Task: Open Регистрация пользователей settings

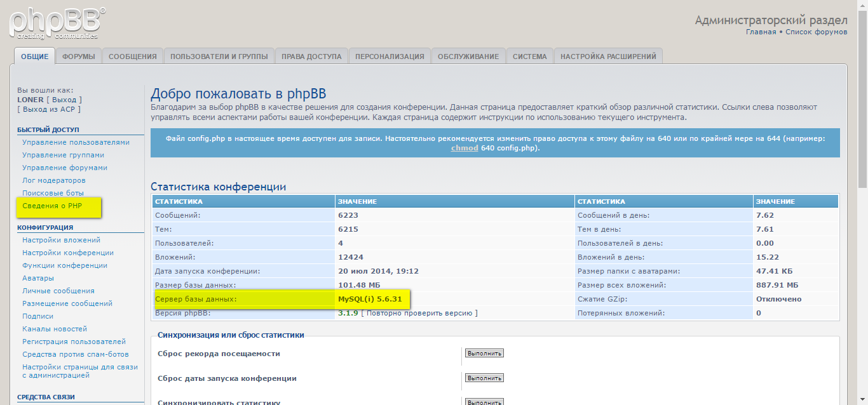Action: click(x=74, y=342)
